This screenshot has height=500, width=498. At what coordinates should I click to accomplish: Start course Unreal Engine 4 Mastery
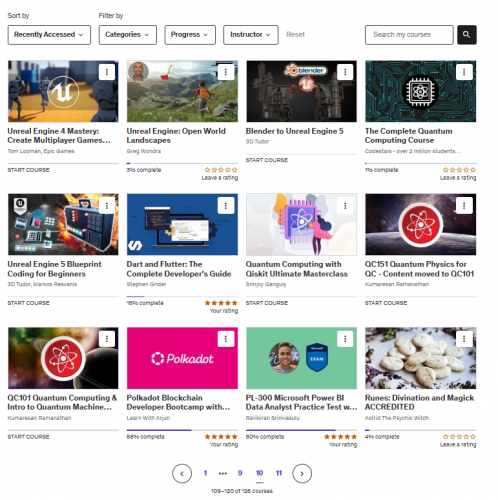pyautogui.click(x=28, y=170)
